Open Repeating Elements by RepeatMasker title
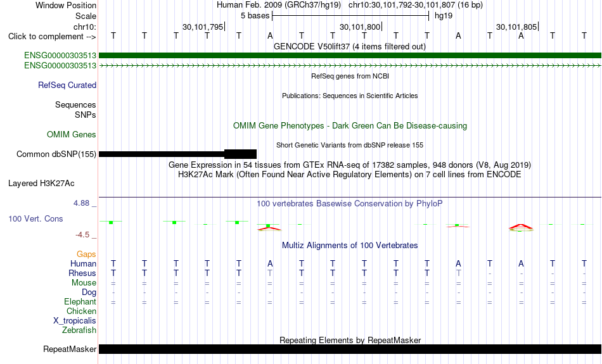 [350, 340]
